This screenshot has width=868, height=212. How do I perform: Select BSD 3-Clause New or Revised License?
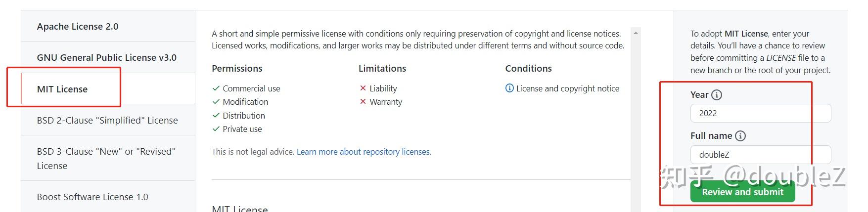point(108,158)
